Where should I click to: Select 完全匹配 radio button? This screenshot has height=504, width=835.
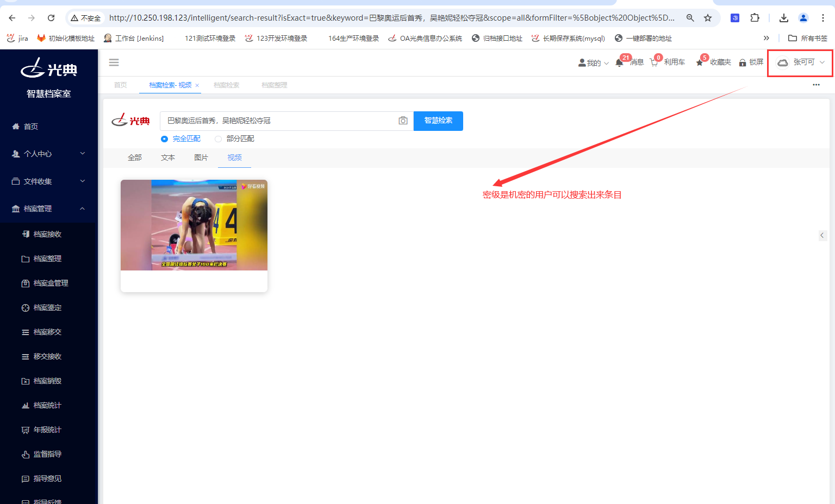tap(164, 139)
